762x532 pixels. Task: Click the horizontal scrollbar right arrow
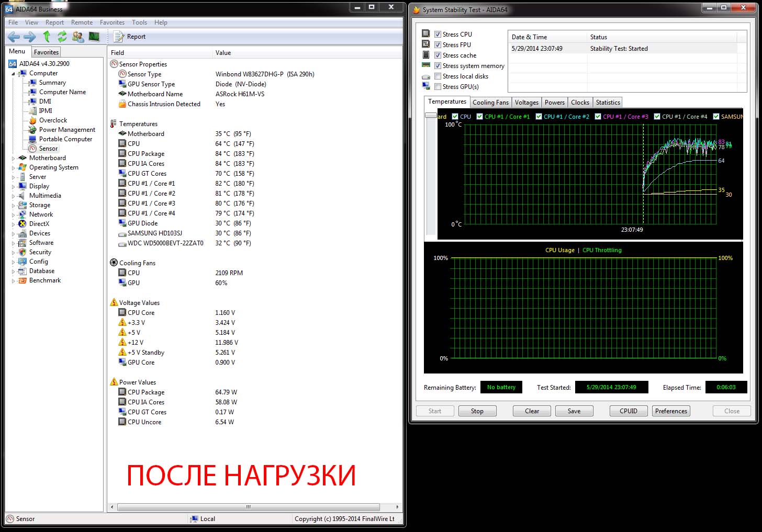(397, 507)
